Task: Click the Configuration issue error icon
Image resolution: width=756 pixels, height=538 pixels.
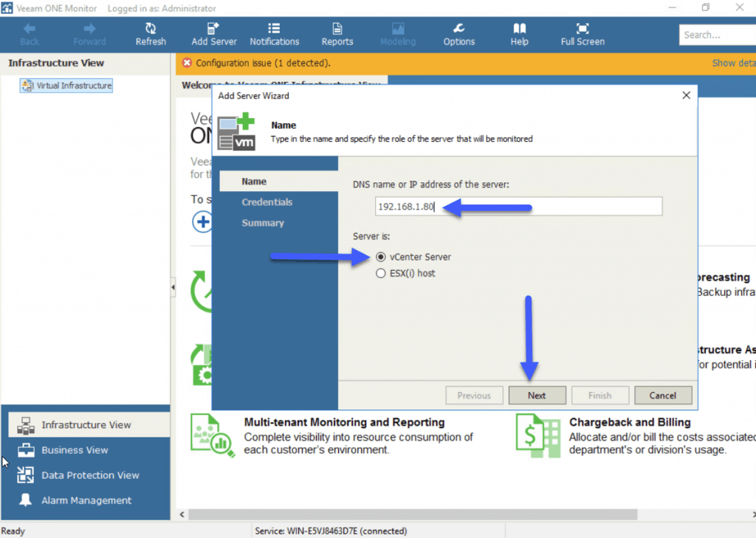Action: (187, 63)
